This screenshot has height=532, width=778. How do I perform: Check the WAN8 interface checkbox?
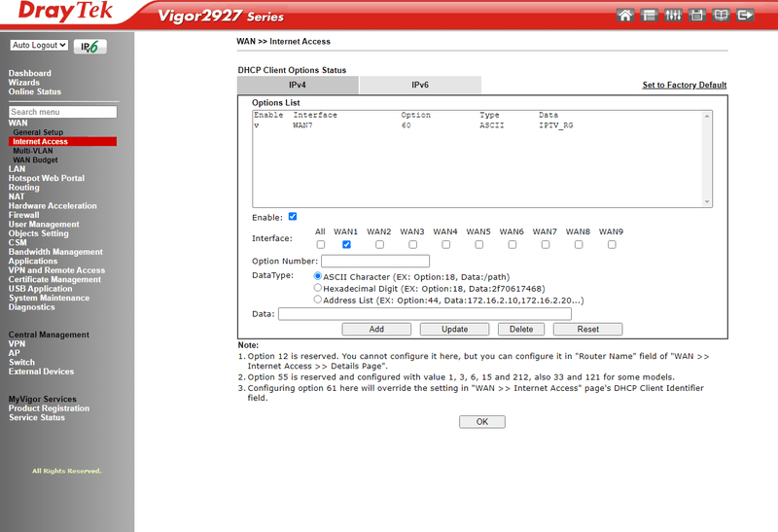[579, 245]
